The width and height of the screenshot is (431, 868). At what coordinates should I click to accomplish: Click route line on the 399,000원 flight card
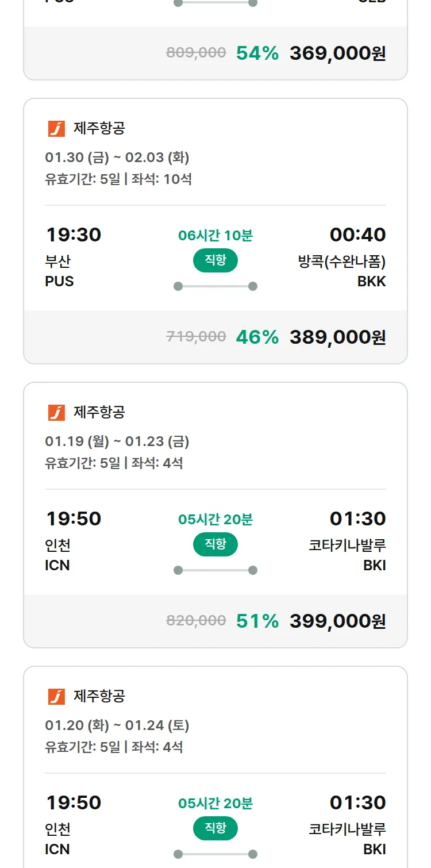(x=215, y=570)
